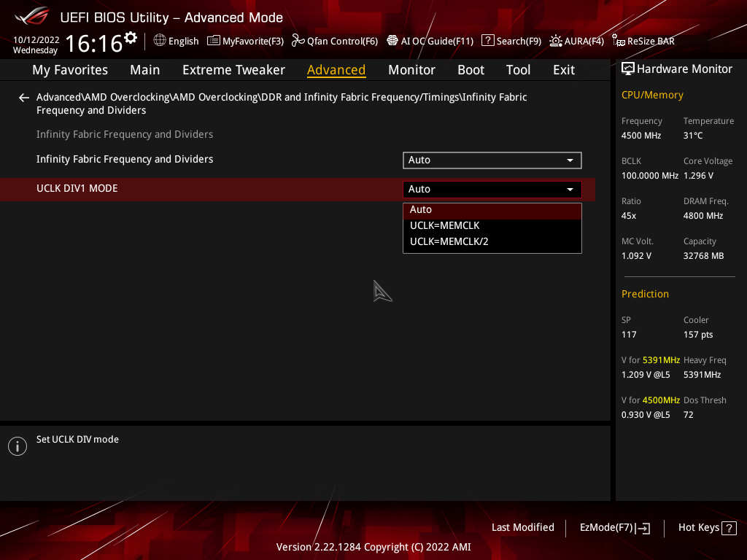The image size is (747, 560).
Task: Click the Prediction heading
Action: pos(645,295)
